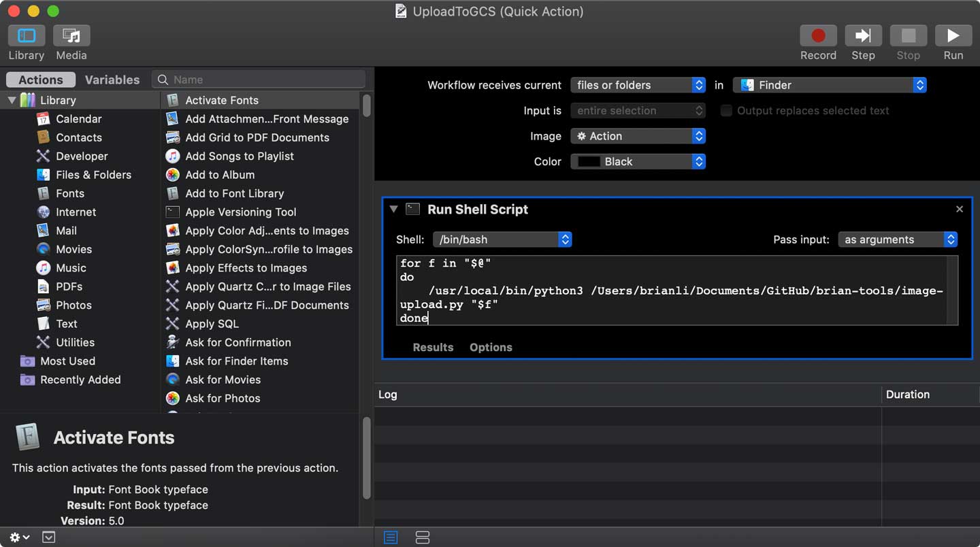Toggle the description pane button in the library footer
The width and height of the screenshot is (980, 547).
(49, 537)
